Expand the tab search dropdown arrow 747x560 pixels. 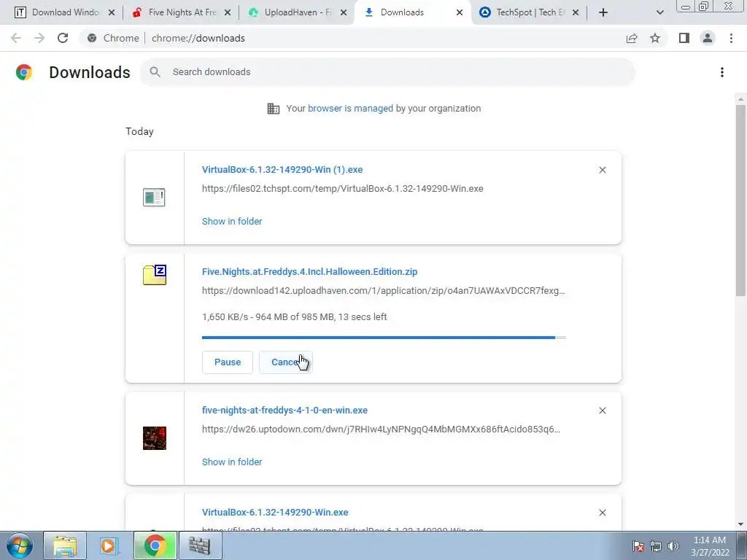coord(659,13)
